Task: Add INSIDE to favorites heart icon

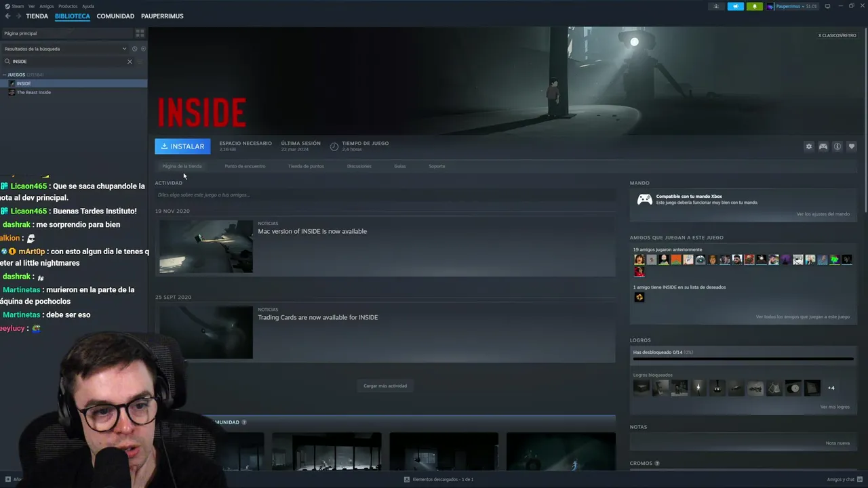Action: [852, 146]
